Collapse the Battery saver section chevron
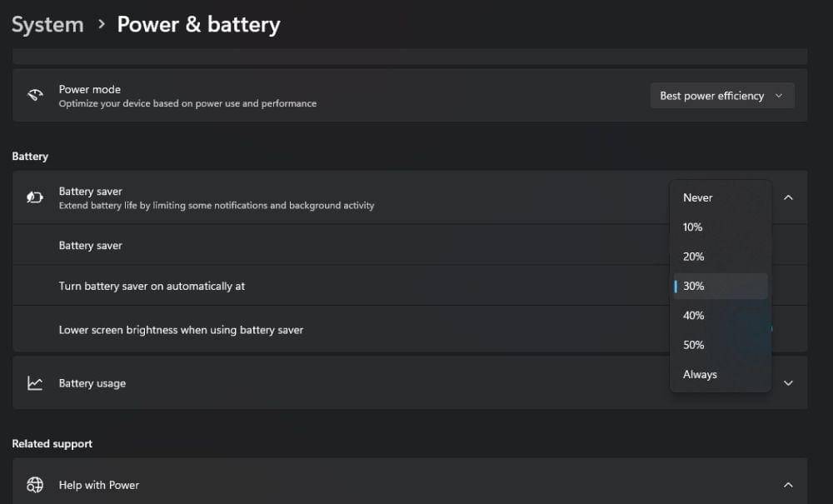This screenshot has height=504, width=833. [788, 197]
